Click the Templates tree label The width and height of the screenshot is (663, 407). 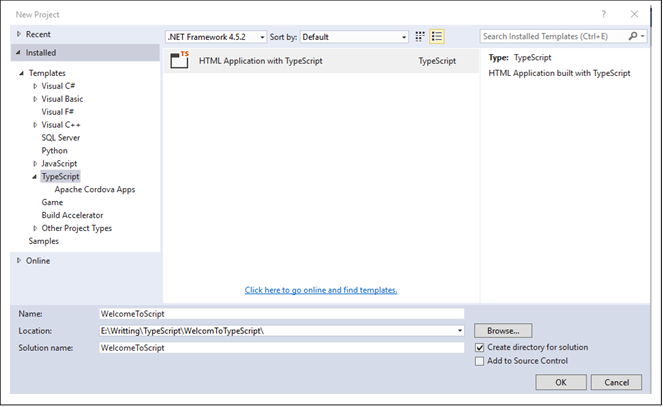47,73
